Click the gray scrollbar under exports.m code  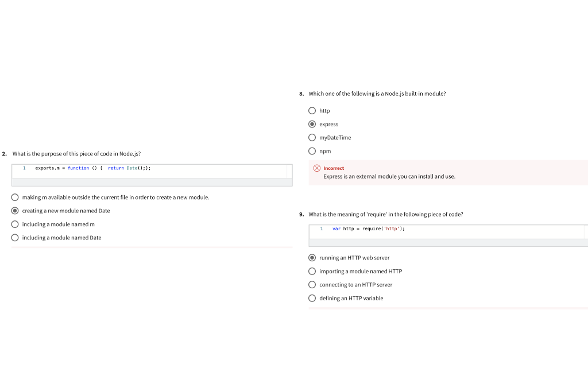152,182
